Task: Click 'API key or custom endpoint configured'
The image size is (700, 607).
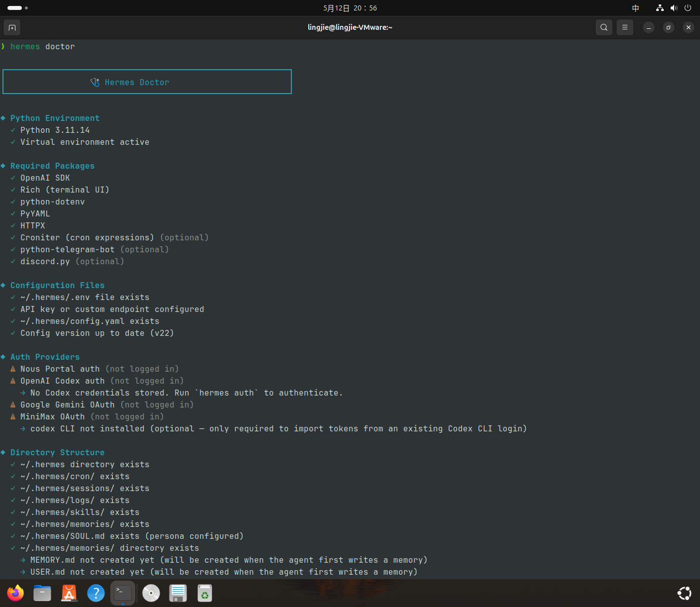Action: click(112, 309)
